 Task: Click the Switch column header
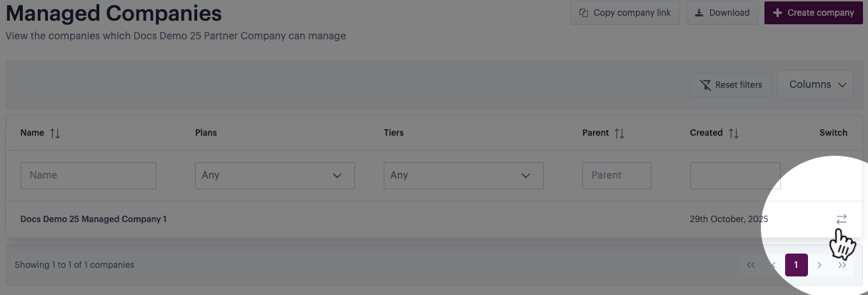pos(833,133)
